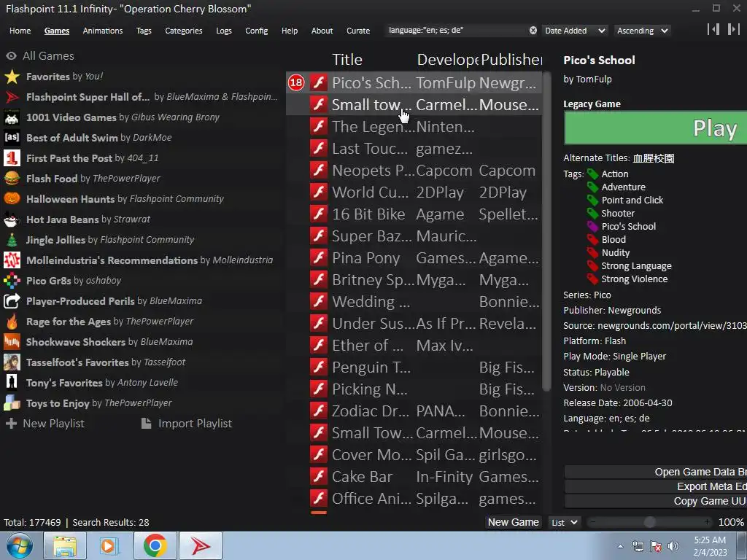Screen dimensions: 747x560
Task: Click the Strong Violence tag
Action: [634, 279]
